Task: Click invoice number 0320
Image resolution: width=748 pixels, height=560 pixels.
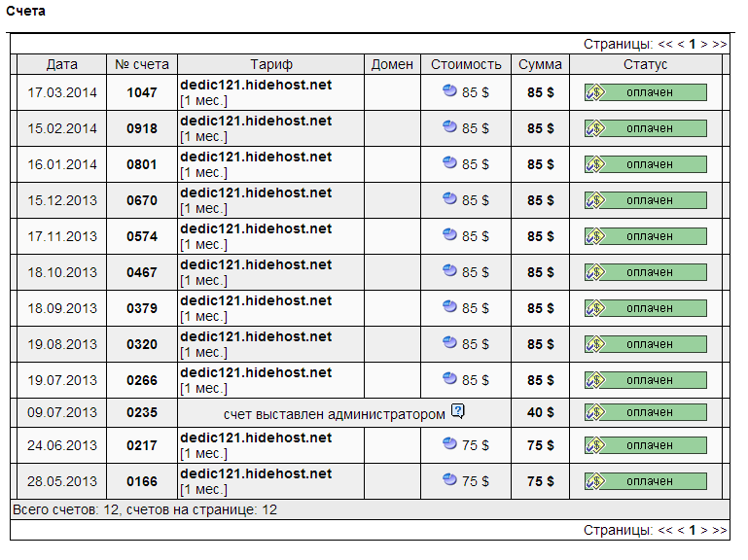Action: point(142,344)
